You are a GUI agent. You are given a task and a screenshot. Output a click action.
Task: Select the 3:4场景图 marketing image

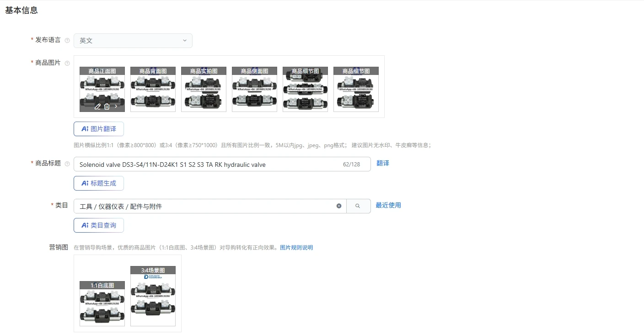tap(153, 296)
